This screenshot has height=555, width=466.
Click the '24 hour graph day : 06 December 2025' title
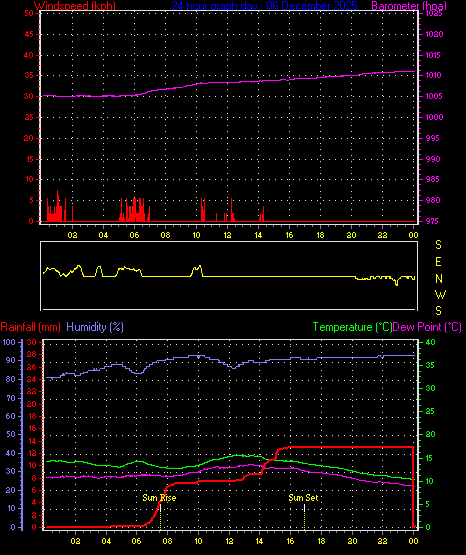pos(264,6)
